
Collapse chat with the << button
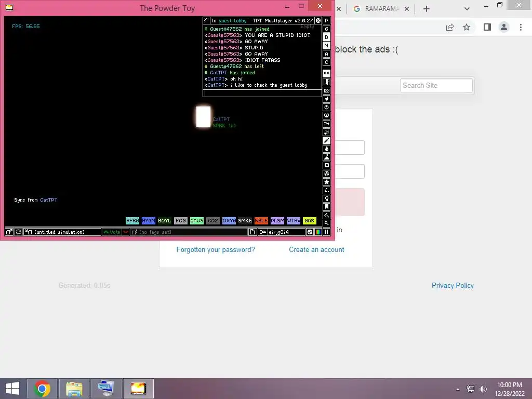326,73
